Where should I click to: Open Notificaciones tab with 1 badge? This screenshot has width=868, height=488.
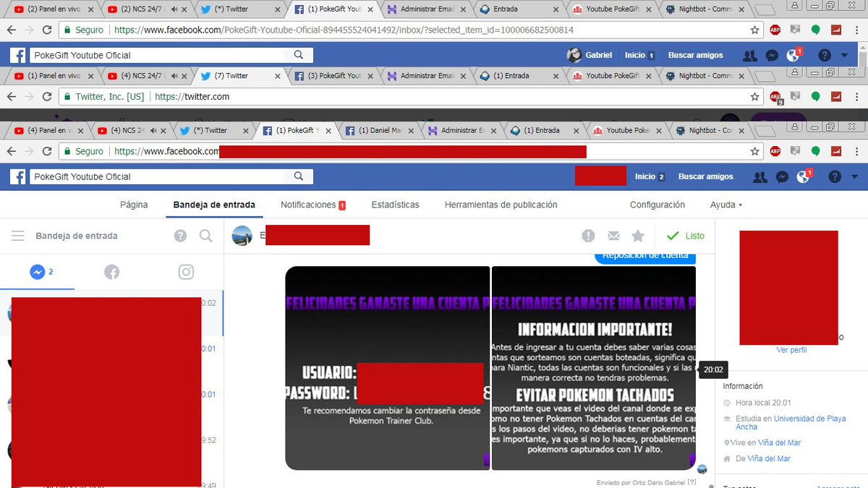coord(313,205)
